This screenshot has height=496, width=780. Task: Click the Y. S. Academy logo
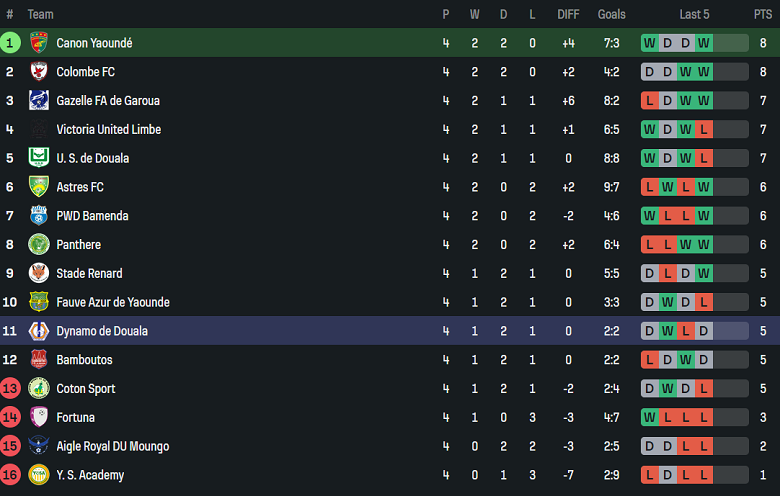[x=39, y=475]
